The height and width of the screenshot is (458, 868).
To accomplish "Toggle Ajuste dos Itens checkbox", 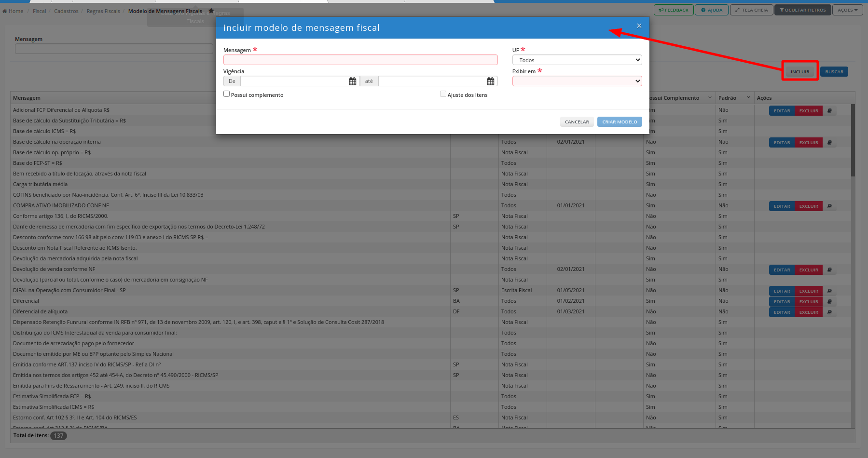I will [443, 94].
